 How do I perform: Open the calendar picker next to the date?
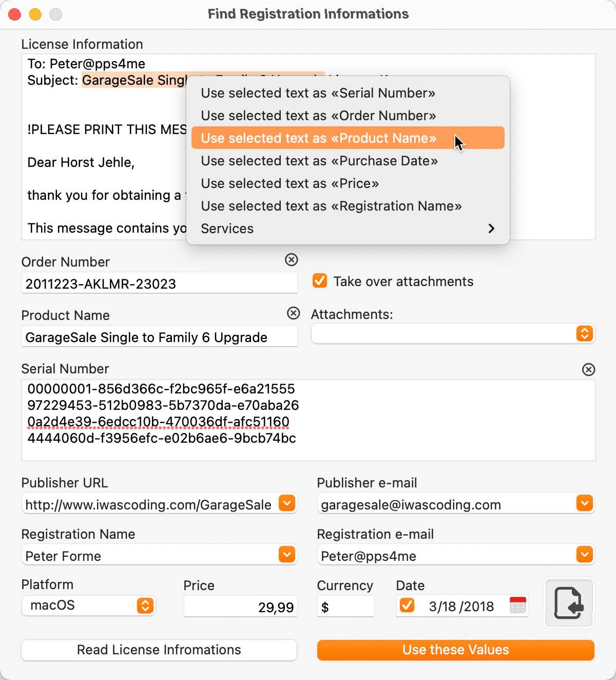coord(518,606)
